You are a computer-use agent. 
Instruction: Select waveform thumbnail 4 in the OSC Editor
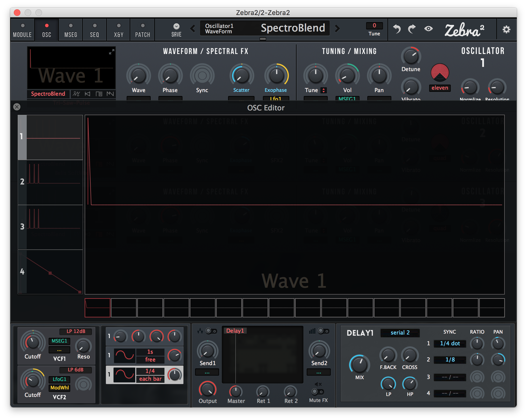point(50,272)
